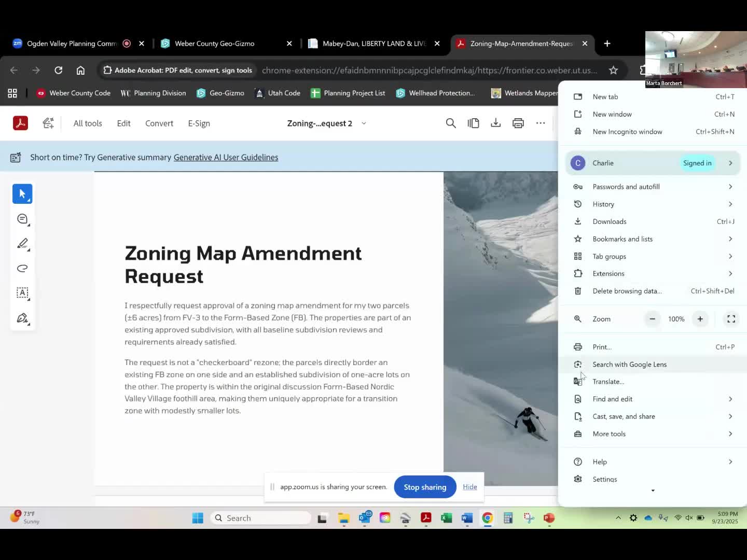Open Wetlands Mapper bookmark
This screenshot has width=747, height=560.
point(524,93)
